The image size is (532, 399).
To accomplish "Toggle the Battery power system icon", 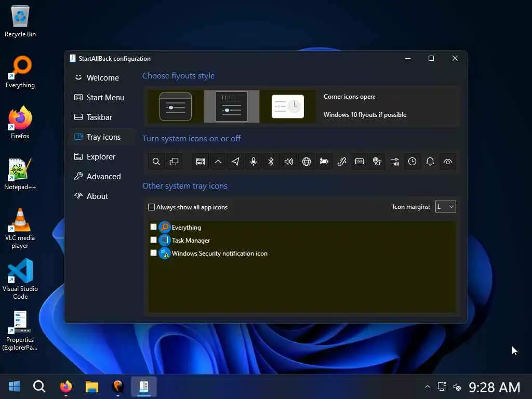I will click(324, 162).
